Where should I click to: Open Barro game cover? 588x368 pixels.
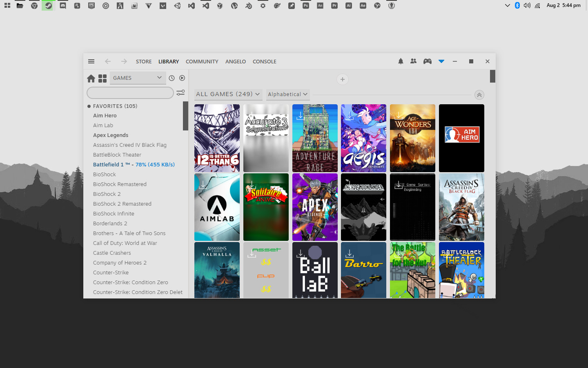(363, 270)
